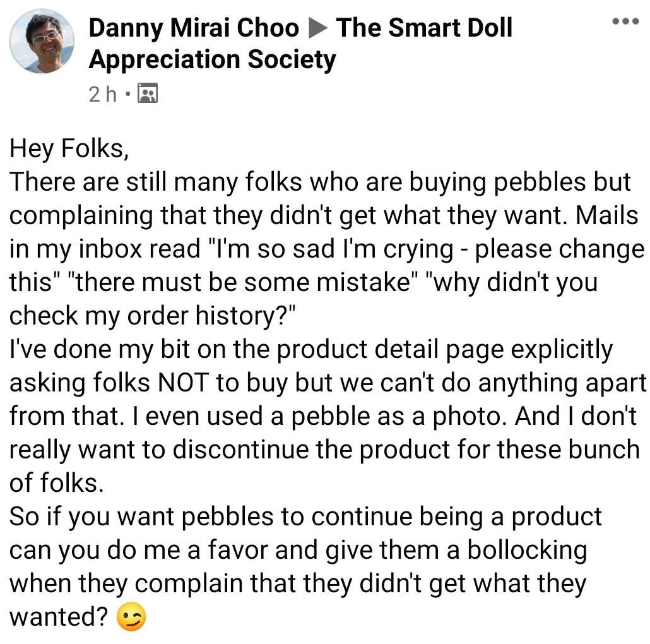Screen dimensions: 650x644
Task: Click the group members privacy icon
Action: click(148, 93)
